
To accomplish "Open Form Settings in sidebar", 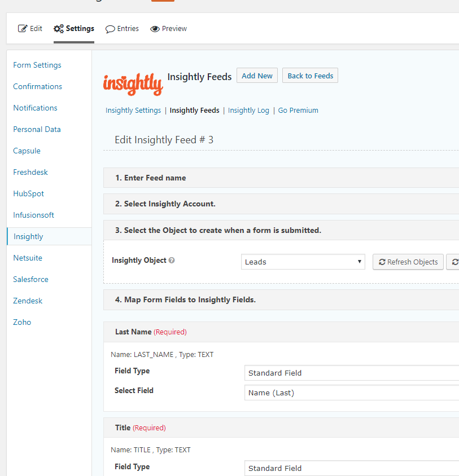I will (x=37, y=65).
